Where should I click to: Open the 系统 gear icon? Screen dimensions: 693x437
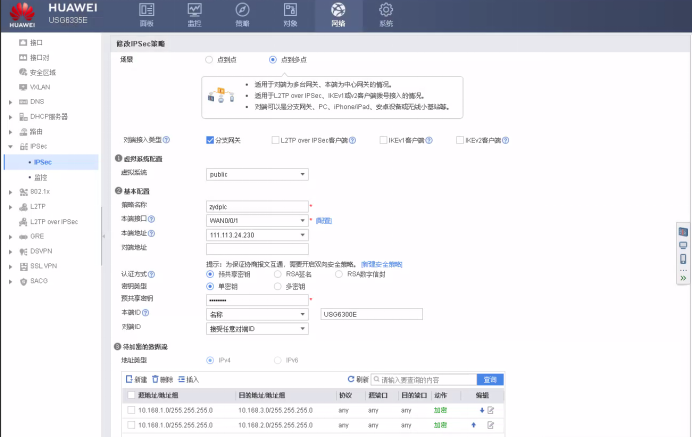[x=386, y=13]
